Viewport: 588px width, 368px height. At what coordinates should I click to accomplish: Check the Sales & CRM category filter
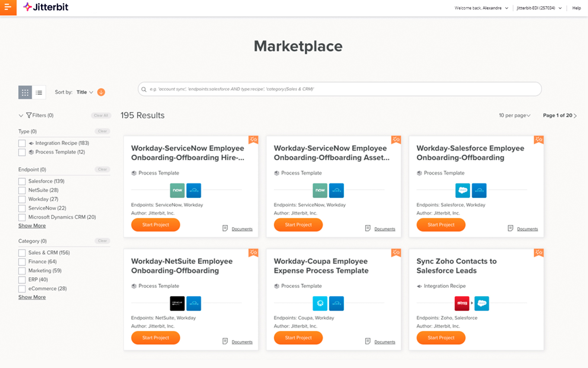[22, 253]
